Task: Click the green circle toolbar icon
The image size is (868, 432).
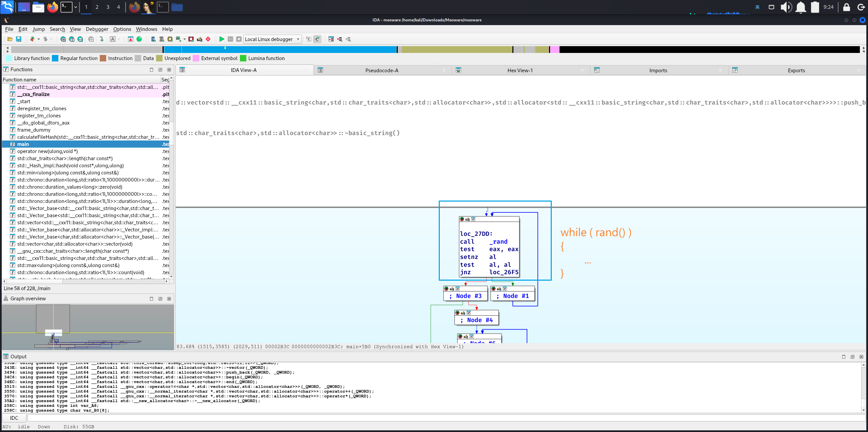Action: (139, 39)
